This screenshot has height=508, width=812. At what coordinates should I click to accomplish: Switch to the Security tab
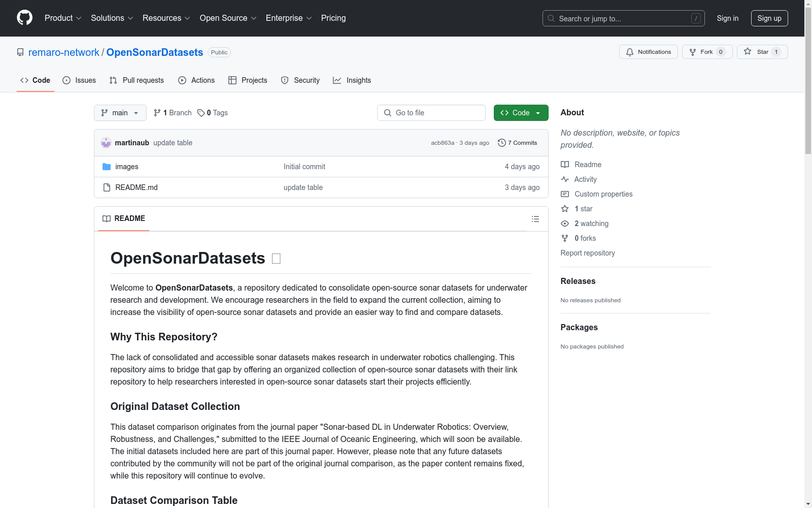pyautogui.click(x=300, y=80)
